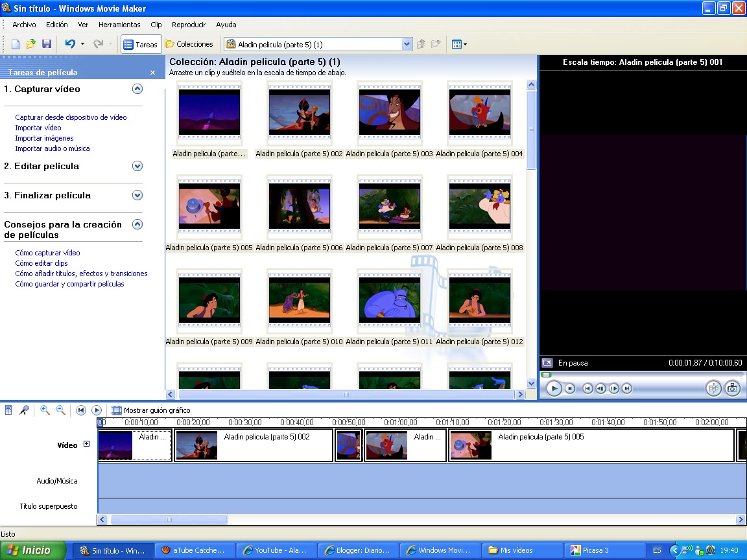Open the Edición menu
This screenshot has height=560, width=747.
coord(56,25)
